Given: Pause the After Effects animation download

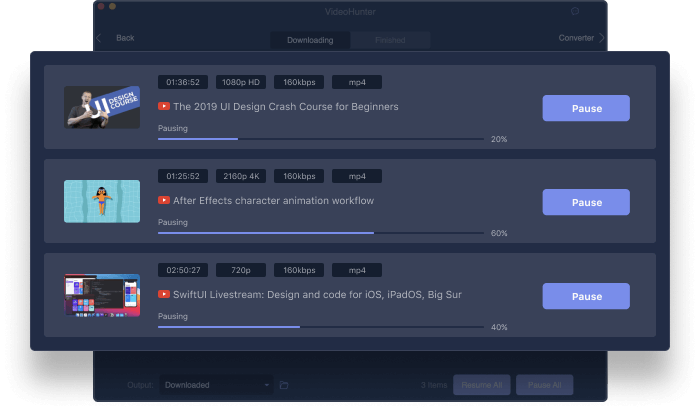Looking at the screenshot, I should [586, 202].
